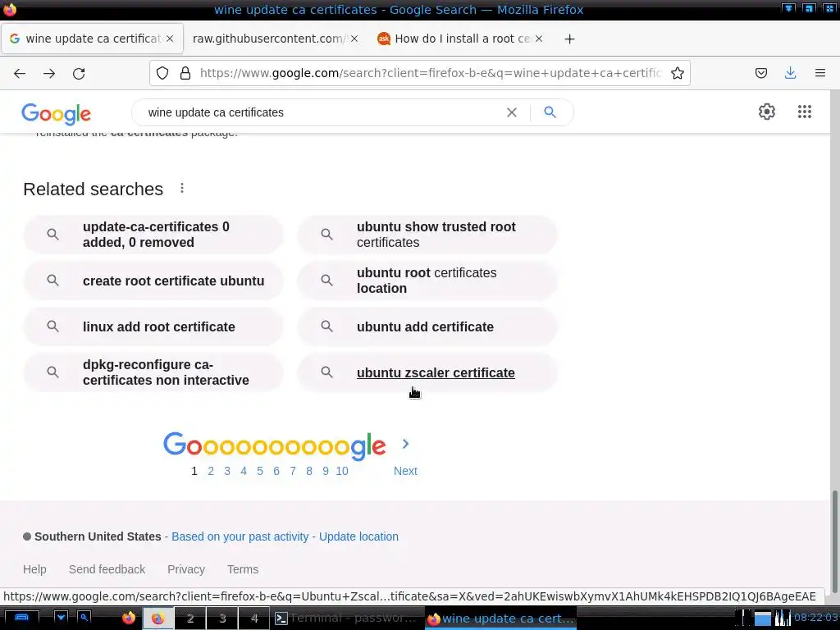Open the Google apps grid
Viewport: 840px width, 630px height.
804,112
